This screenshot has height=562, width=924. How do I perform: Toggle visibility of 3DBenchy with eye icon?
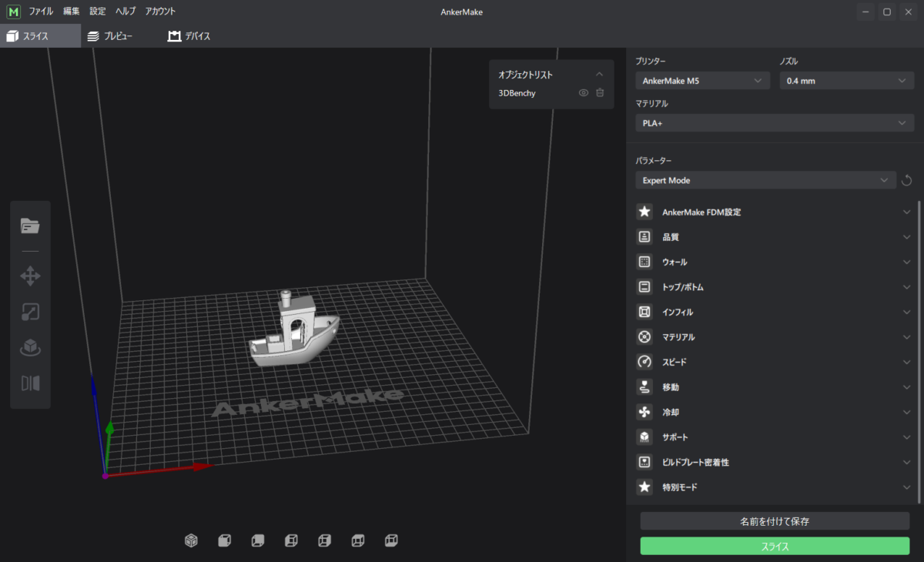click(584, 93)
